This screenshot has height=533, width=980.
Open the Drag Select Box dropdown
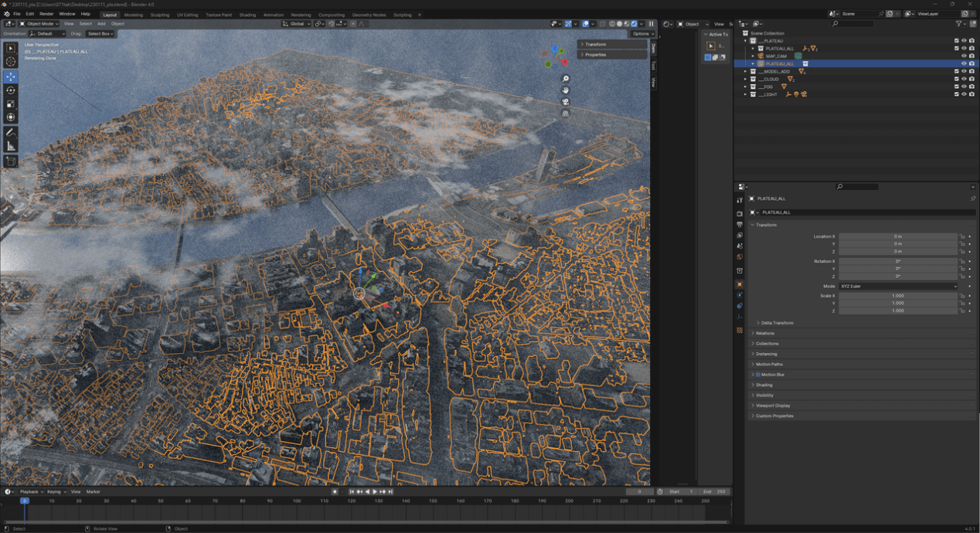pyautogui.click(x=100, y=34)
